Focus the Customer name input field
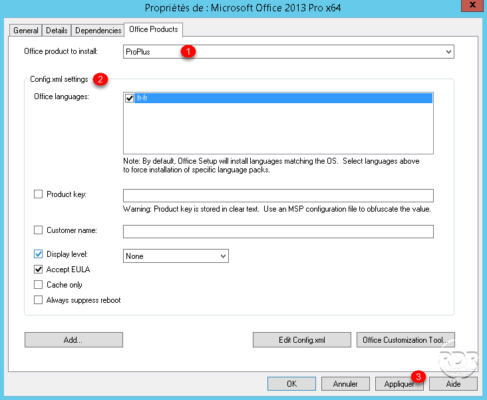Viewport: 487px width, 400px height. [x=278, y=231]
